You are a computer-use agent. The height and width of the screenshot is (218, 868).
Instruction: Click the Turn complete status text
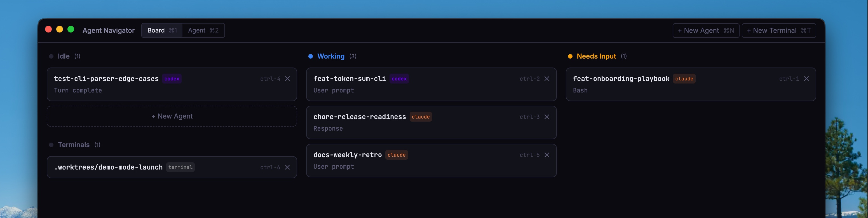point(78,91)
